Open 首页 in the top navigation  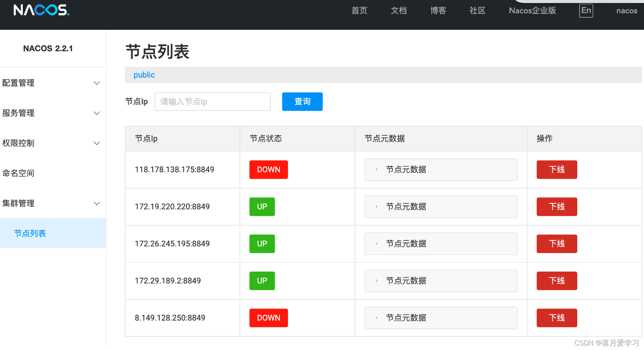point(359,11)
